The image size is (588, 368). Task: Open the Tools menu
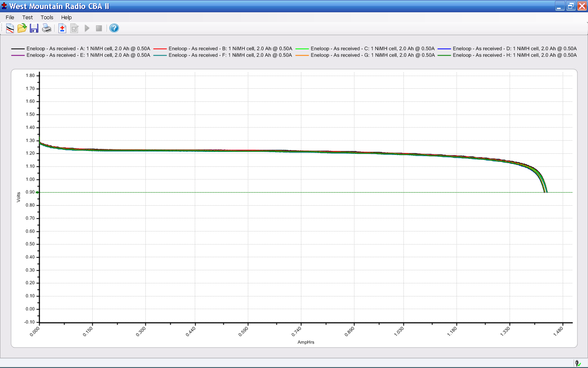point(47,17)
